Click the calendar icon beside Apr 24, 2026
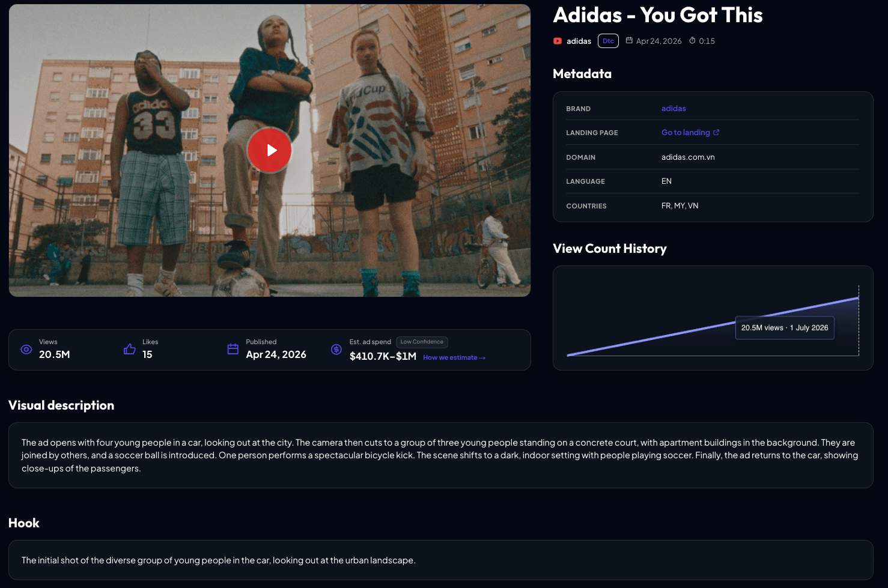This screenshot has height=588, width=888. (629, 40)
